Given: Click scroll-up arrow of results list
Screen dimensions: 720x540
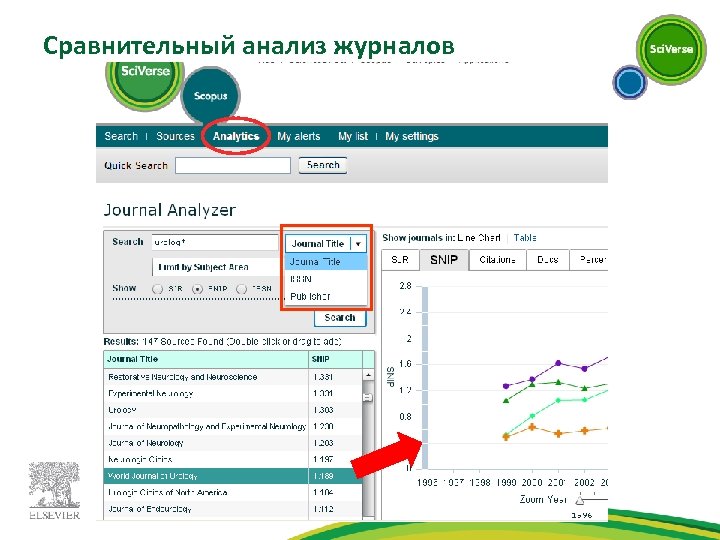Looking at the screenshot, I should tap(368, 375).
